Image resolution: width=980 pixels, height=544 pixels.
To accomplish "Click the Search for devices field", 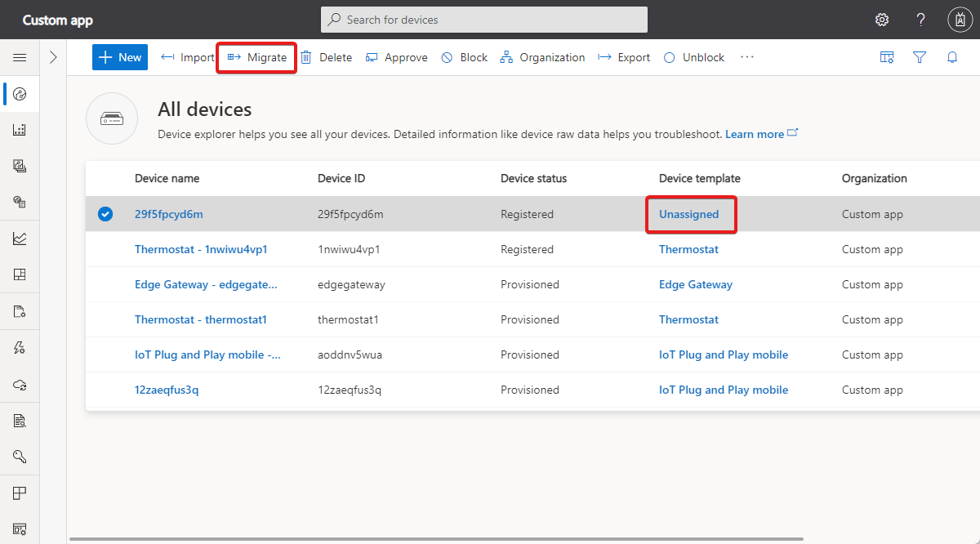I will 484,20.
